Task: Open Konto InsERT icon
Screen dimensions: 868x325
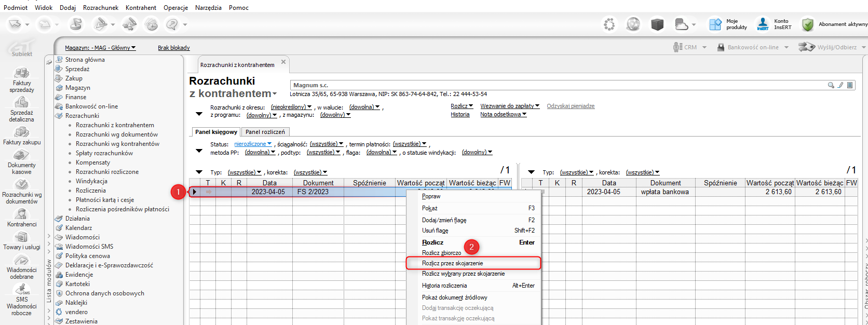Action: click(x=763, y=24)
